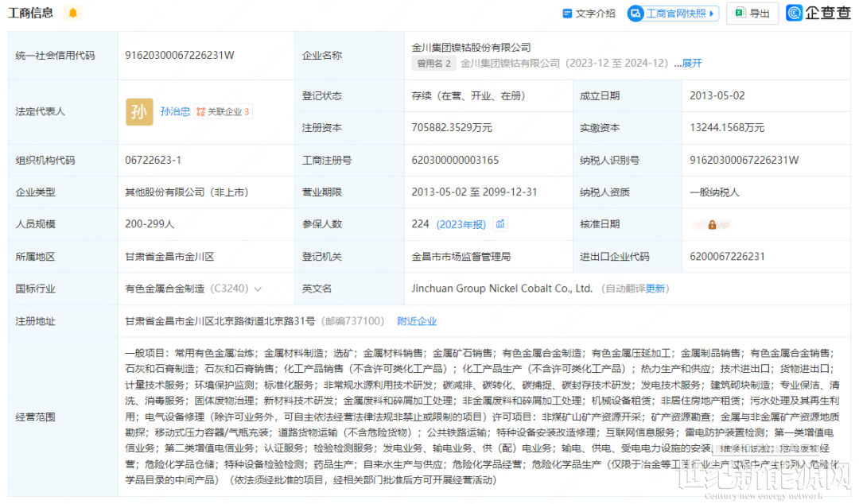Viewport: 859px width, 504px height.
Task: Select organization code 06722623-1
Action: [x=153, y=160]
